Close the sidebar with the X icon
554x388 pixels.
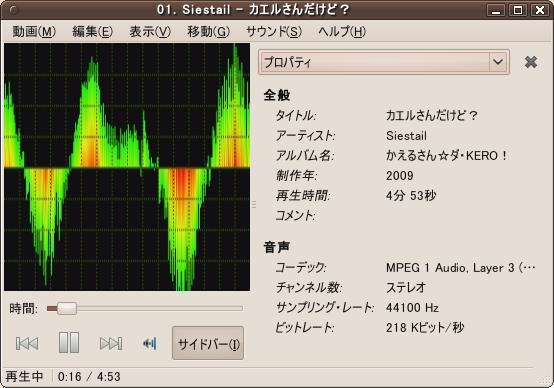tap(531, 62)
